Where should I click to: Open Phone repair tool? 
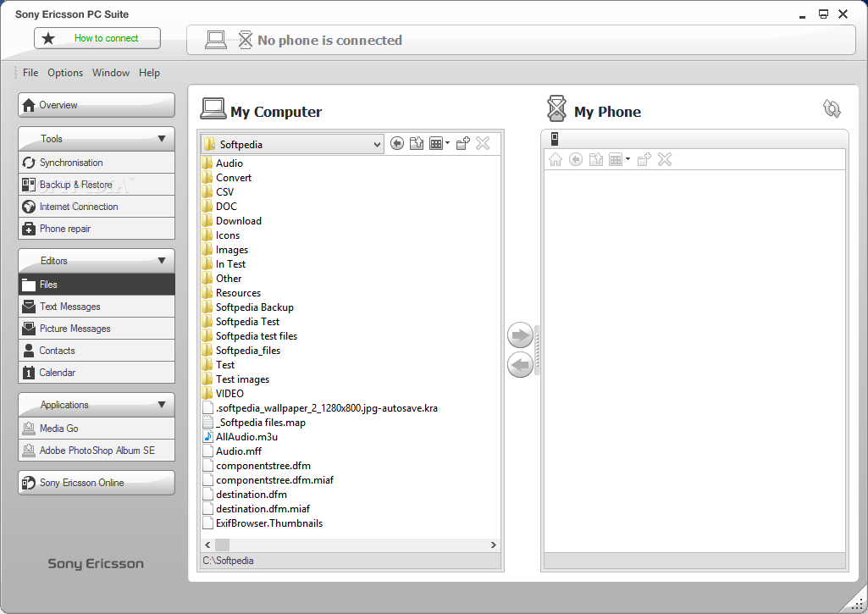coord(97,229)
